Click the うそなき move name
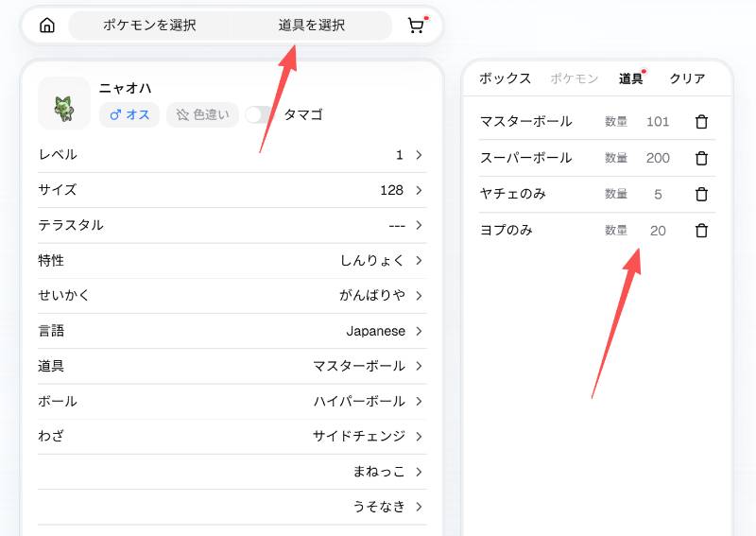This screenshot has width=756, height=536. [x=379, y=507]
